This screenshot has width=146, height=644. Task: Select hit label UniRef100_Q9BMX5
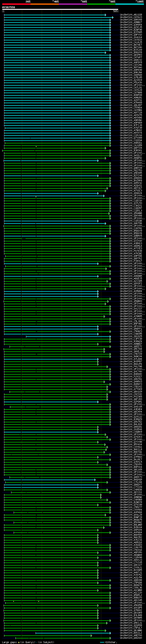(131, 236)
